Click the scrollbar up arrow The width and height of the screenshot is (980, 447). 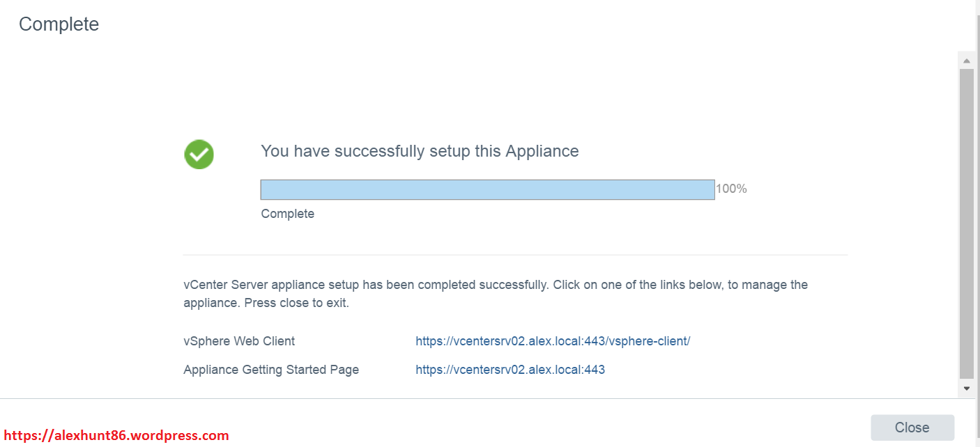click(x=967, y=61)
